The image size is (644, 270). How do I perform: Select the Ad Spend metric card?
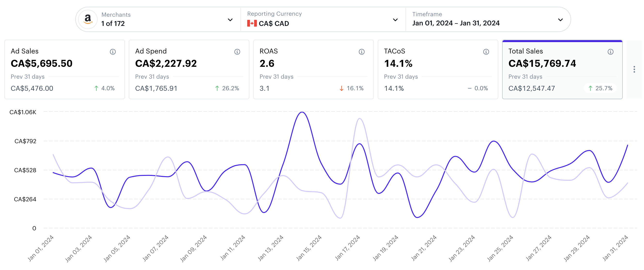tap(189, 69)
